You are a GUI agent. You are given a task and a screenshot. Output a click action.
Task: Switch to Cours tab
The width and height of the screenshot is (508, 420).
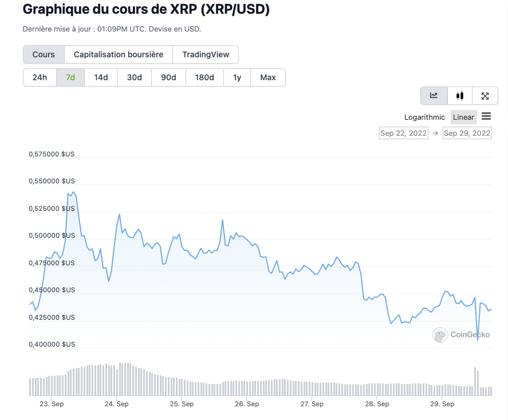point(44,54)
